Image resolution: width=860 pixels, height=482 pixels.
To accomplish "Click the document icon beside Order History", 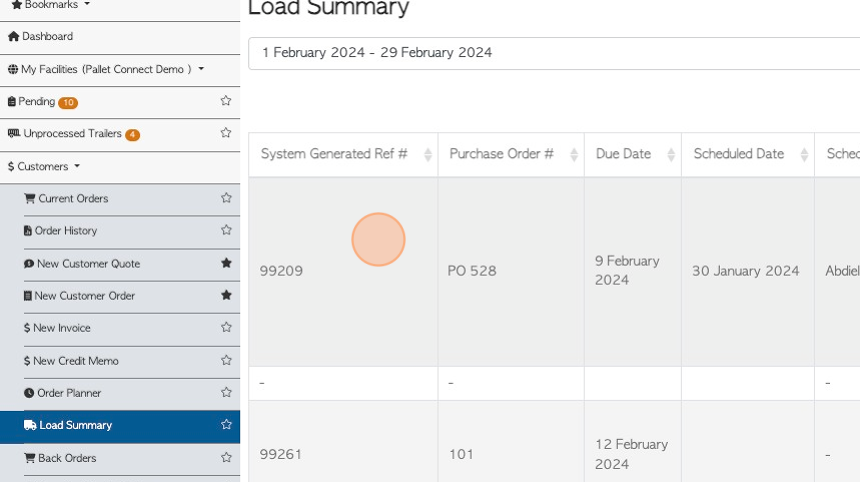I will [x=27, y=231].
